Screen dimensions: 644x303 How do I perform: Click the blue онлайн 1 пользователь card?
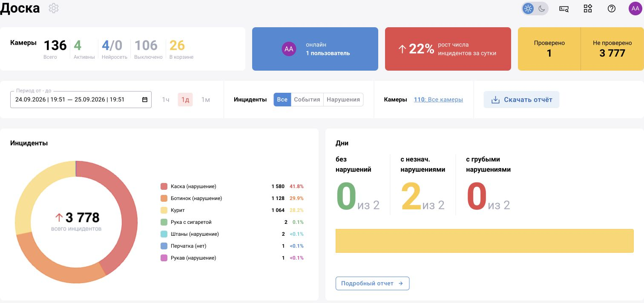tap(315, 49)
